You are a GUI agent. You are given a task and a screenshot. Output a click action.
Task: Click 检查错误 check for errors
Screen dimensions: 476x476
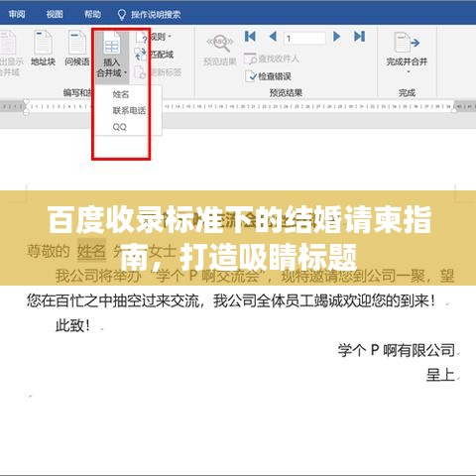(268, 76)
